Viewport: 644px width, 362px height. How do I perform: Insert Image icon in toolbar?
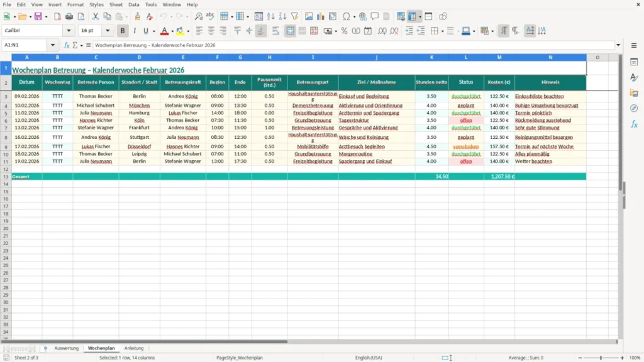pos(309,16)
